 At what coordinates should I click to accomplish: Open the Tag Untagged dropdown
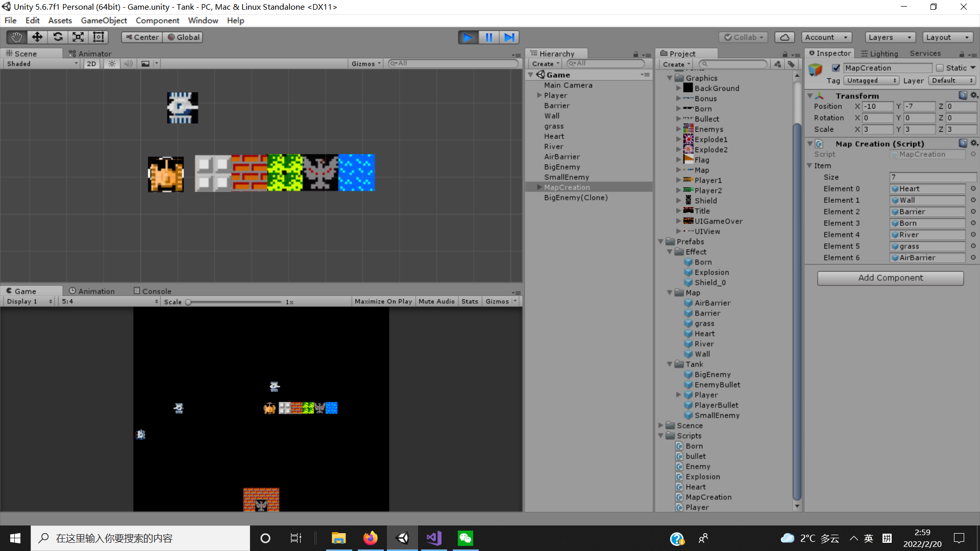click(x=871, y=81)
